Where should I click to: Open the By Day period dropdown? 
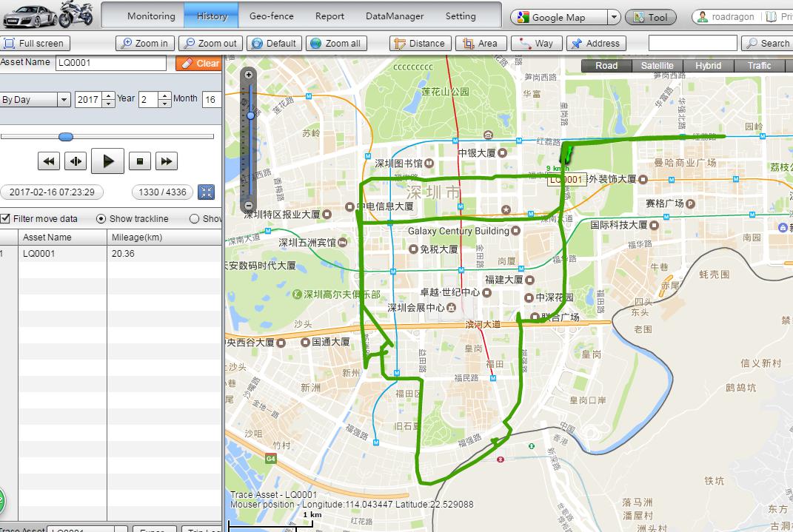(64, 100)
